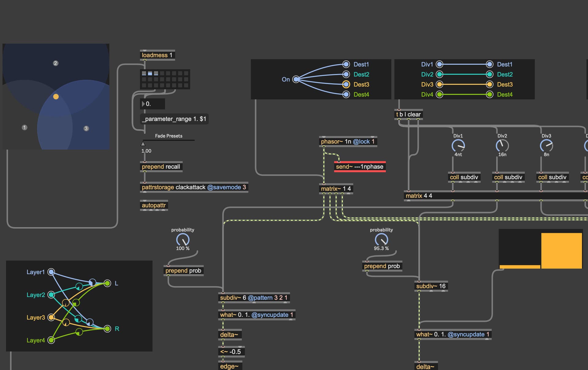Select the autopattr object
The width and height of the screenshot is (588, 370).
[x=154, y=205]
